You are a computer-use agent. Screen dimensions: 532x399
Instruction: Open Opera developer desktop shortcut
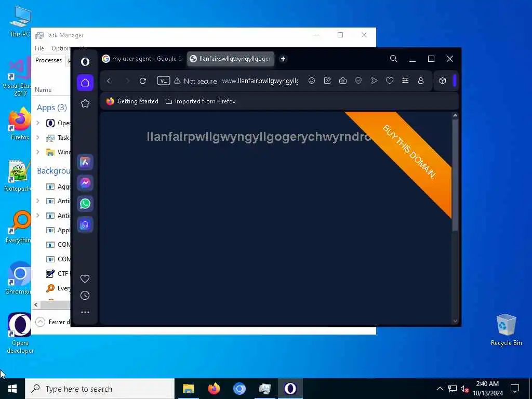coord(20,334)
